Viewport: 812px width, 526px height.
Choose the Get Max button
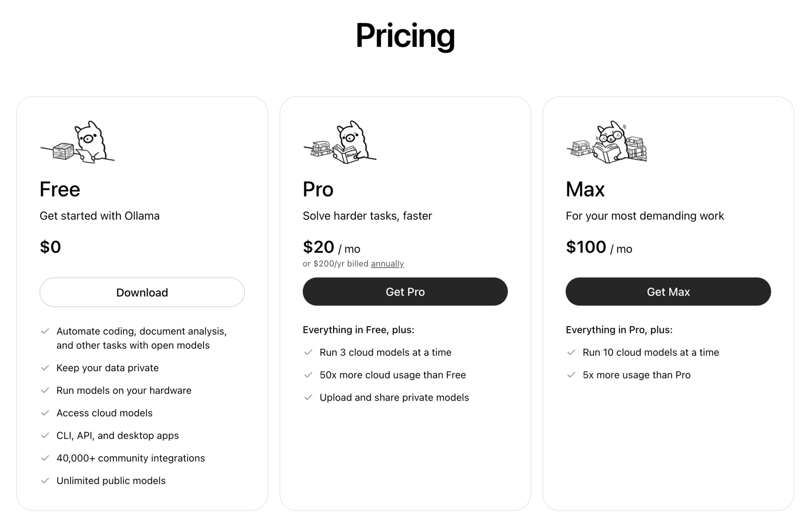[668, 292]
